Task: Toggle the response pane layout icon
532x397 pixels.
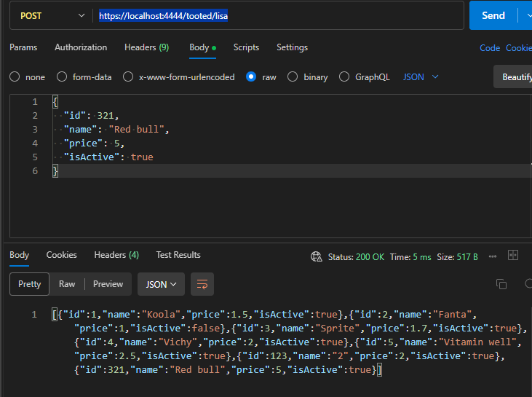Action: (513, 256)
